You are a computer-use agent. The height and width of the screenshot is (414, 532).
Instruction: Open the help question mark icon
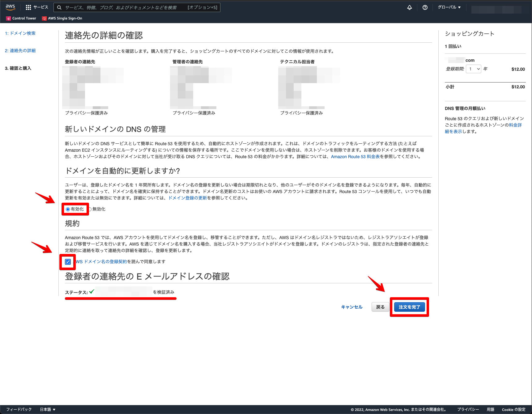coord(425,7)
